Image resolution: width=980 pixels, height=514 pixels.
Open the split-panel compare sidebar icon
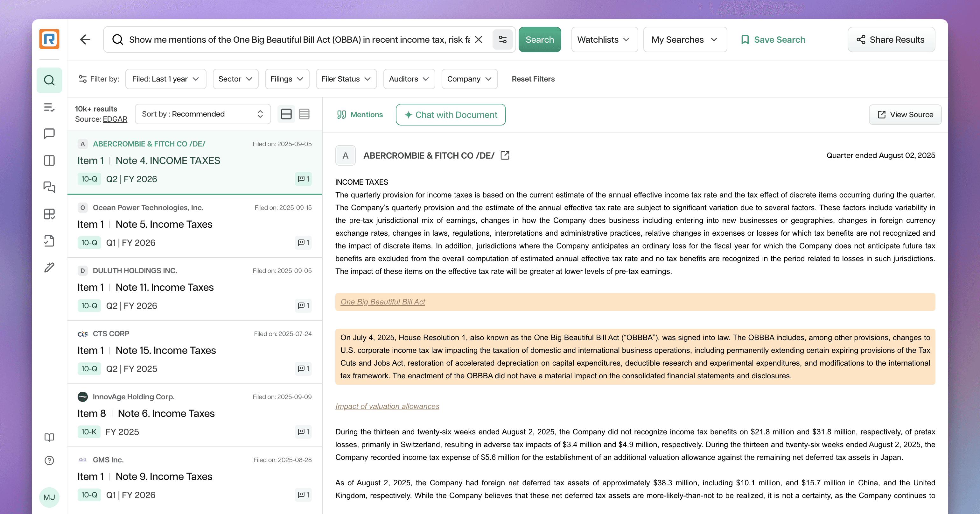(49, 160)
